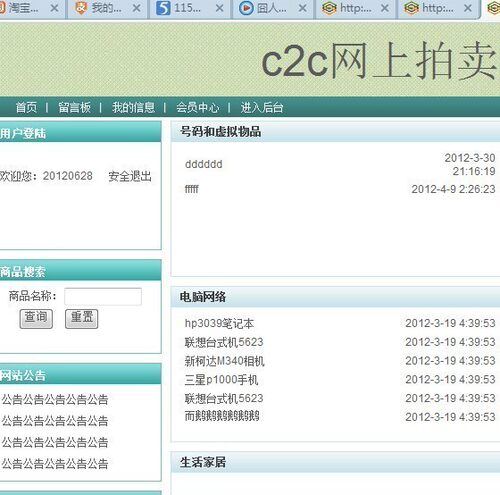Screen dimensions: 500x495
Task: Open first 联想台式机5623 listing under hp3039
Action: 224,342
